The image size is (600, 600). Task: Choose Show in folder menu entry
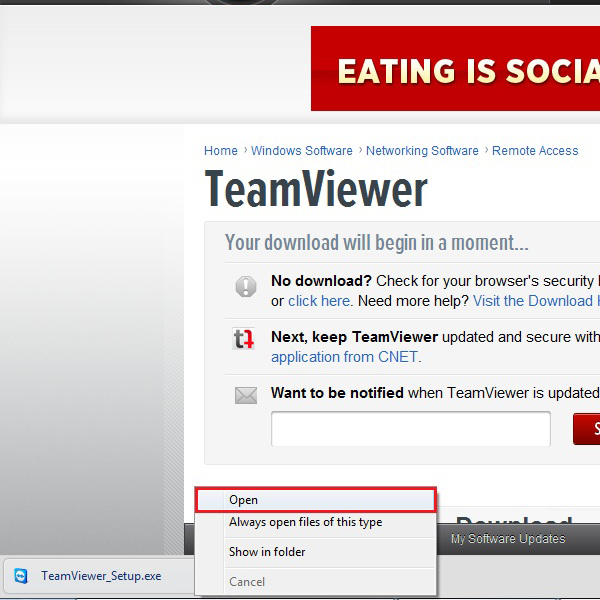tap(316, 552)
